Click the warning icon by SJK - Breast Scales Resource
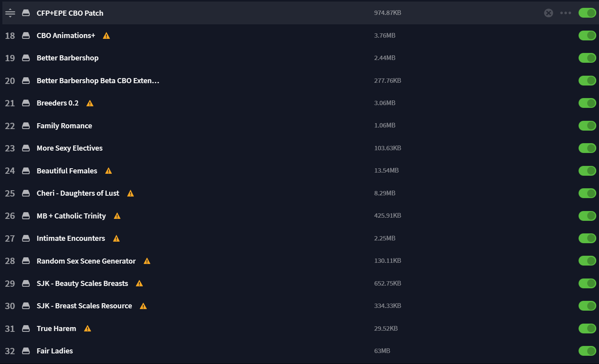Viewport: 599px width, 364px height. tap(143, 306)
